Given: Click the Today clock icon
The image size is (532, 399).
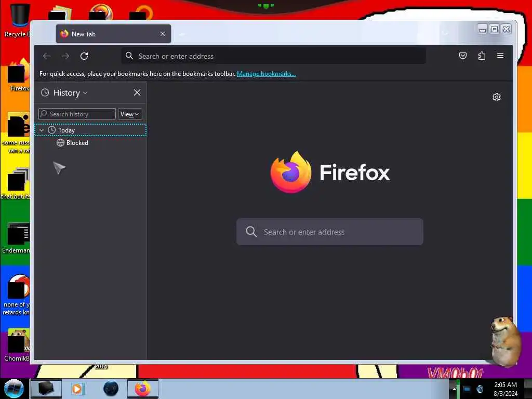Looking at the screenshot, I should pos(51,130).
